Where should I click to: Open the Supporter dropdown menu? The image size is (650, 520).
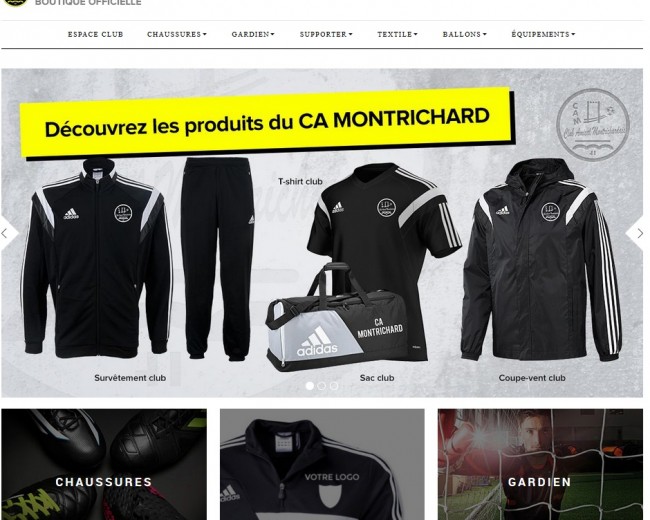click(x=326, y=34)
